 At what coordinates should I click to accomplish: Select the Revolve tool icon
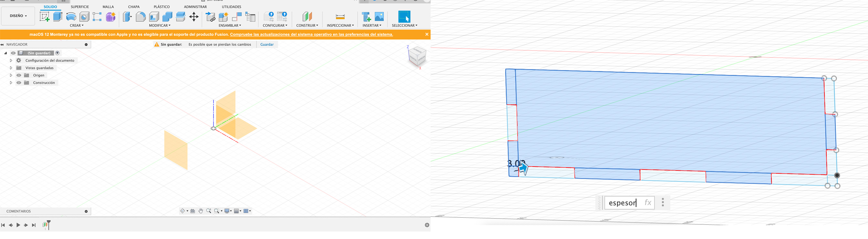click(71, 16)
